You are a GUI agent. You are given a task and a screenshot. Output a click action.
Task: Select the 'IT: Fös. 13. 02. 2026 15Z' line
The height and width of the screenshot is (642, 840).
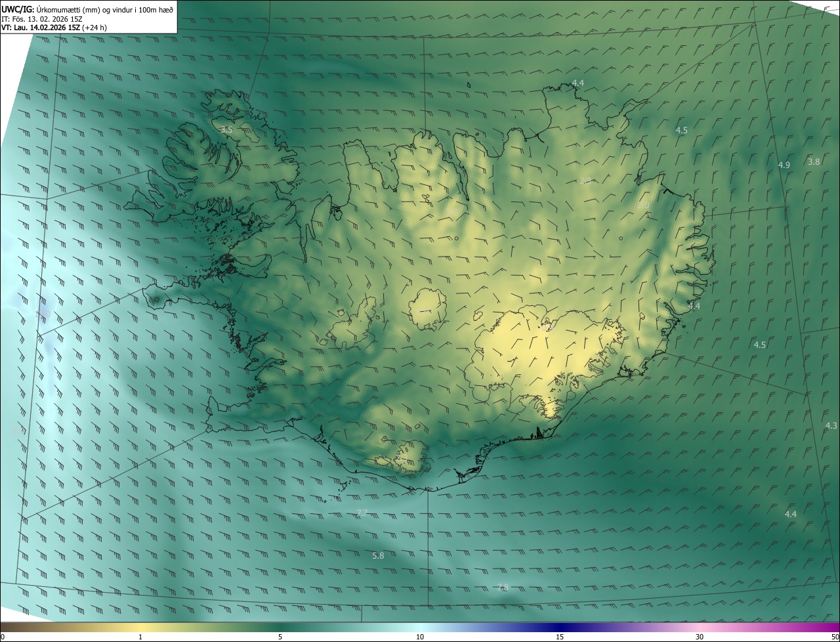(x=42, y=19)
